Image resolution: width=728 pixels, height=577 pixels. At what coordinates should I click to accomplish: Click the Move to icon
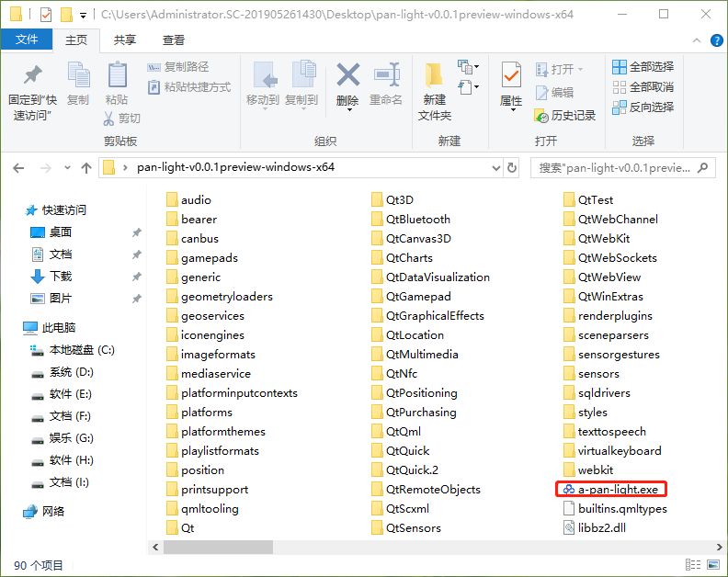click(264, 75)
